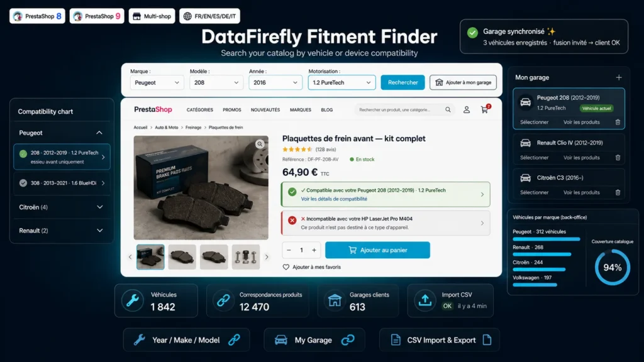This screenshot has height=362, width=644.
Task: Click the zoom icon on product image
Action: tap(260, 144)
